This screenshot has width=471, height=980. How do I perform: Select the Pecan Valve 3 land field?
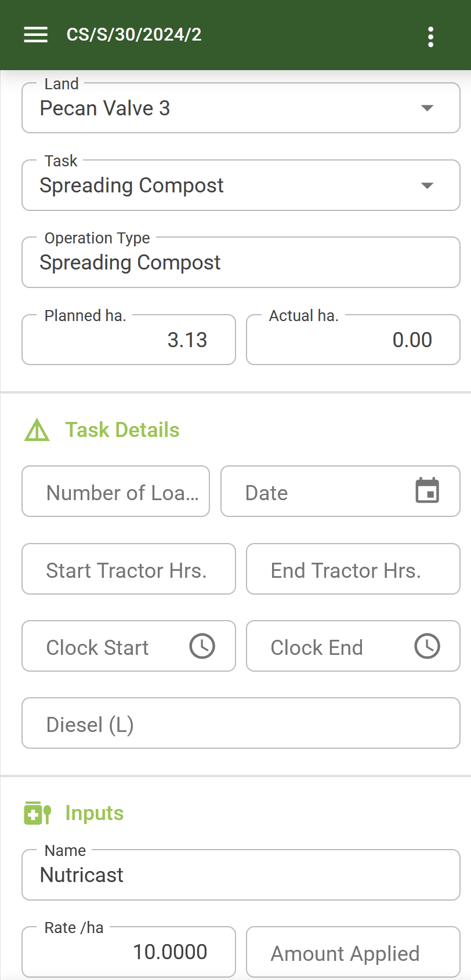coord(220,108)
